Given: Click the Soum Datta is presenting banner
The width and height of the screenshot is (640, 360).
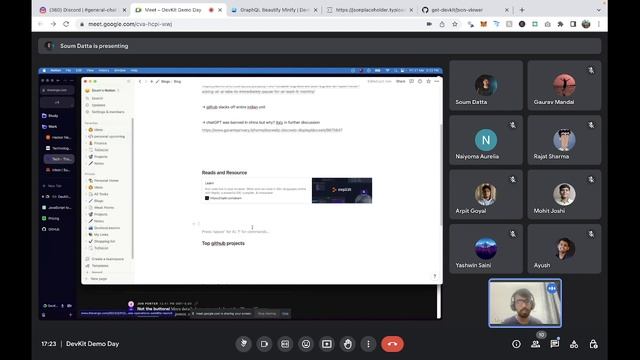Looking at the screenshot, I should [320, 46].
